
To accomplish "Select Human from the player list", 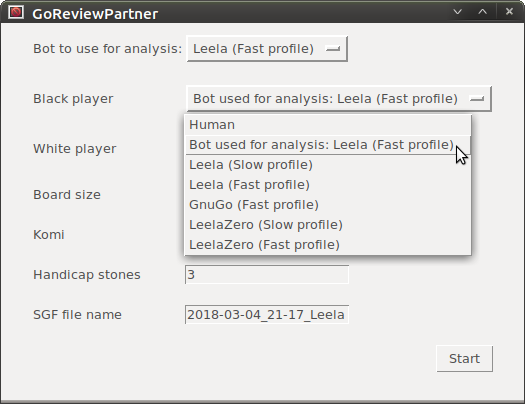I will tap(328, 125).
